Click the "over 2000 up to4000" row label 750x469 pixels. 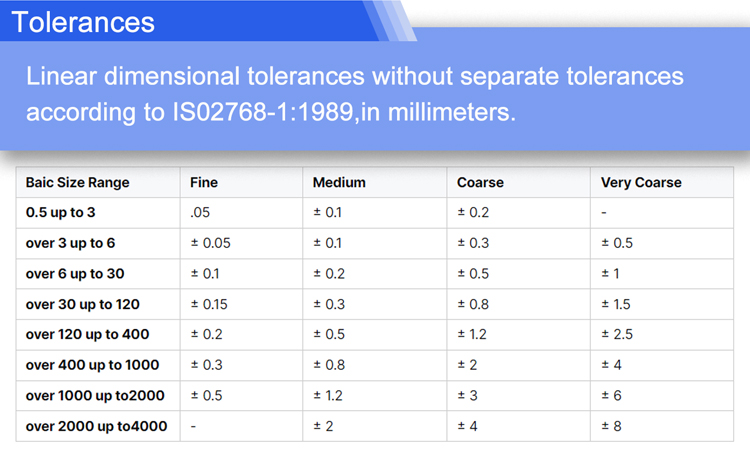tap(97, 426)
